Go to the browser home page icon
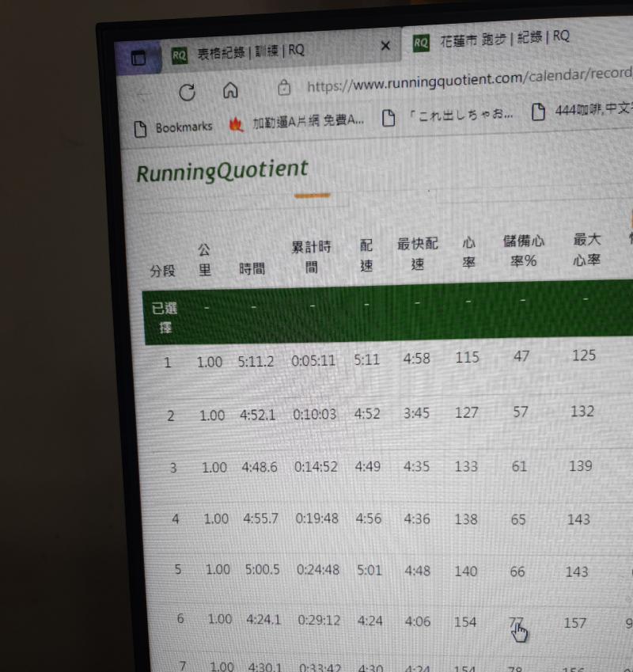 click(230, 90)
